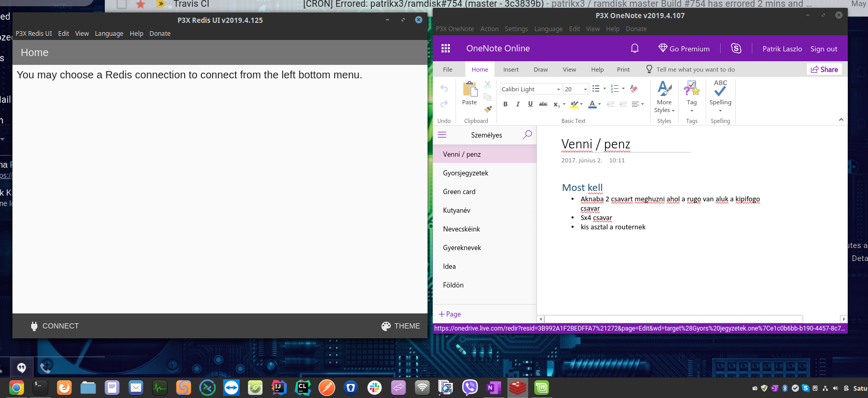
Task: Add a new page with + Page
Action: pos(450,314)
